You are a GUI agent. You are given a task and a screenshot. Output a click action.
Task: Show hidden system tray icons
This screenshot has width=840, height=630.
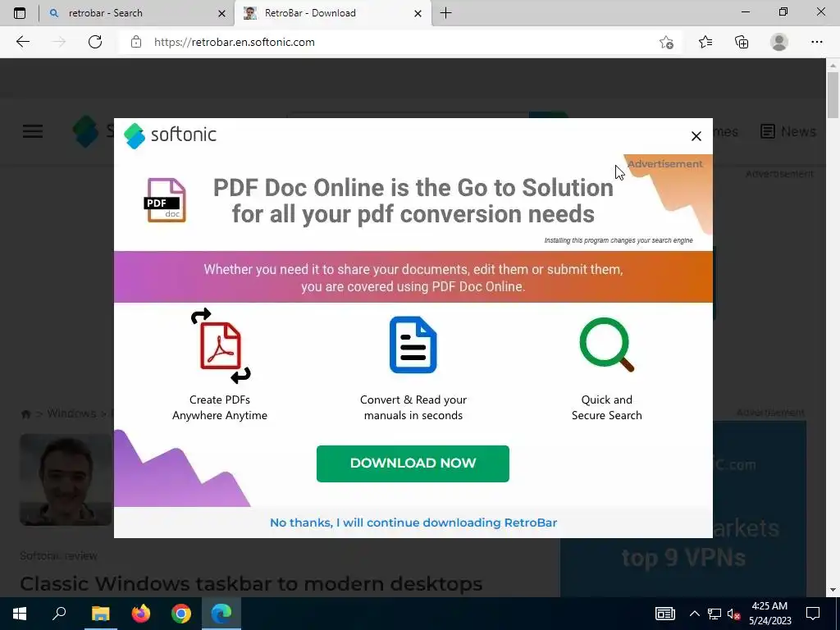(694, 614)
